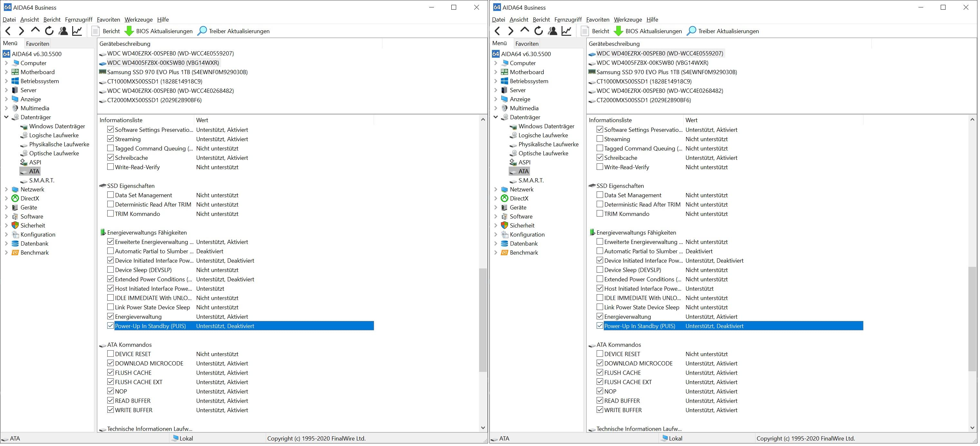
Task: Click Treiber Aktualisierungen in left window toolbar
Action: tap(234, 31)
